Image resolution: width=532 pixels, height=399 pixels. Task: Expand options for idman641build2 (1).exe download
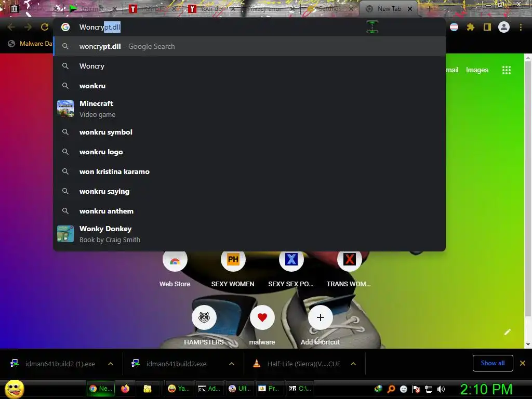(111, 364)
